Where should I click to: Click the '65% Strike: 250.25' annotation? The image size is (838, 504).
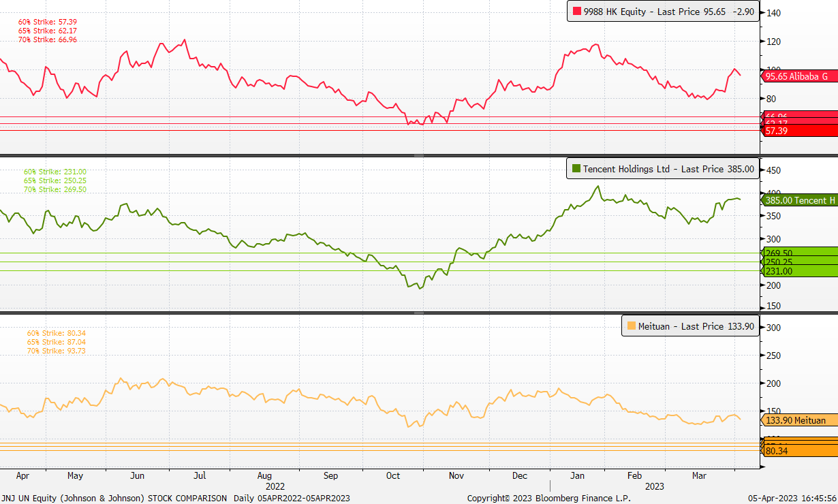click(55, 180)
